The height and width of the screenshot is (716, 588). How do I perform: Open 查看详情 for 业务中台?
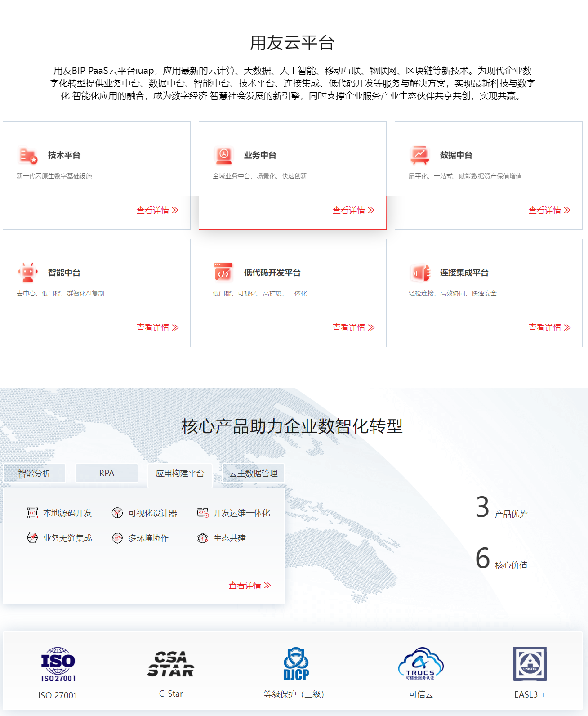pos(354,210)
